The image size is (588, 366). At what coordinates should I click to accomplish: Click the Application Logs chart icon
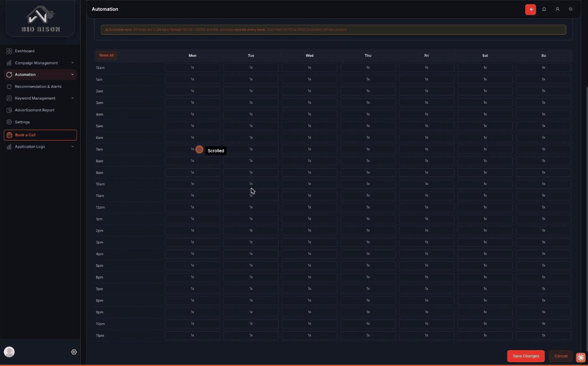[x=9, y=147]
